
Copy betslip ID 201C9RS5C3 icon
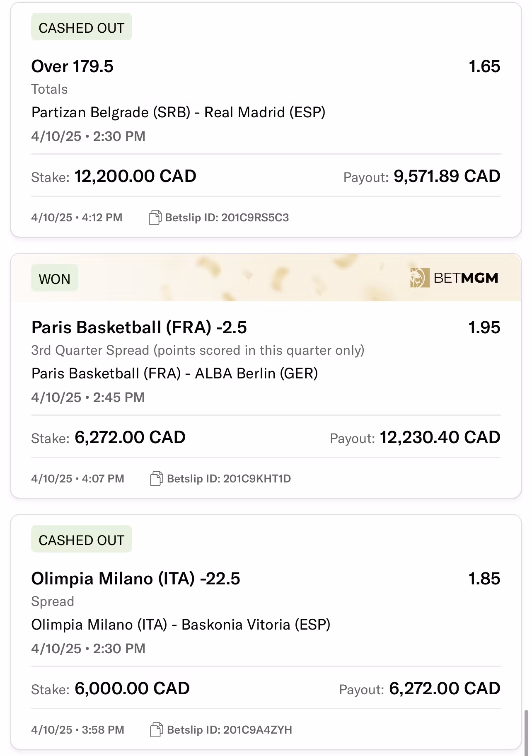(x=155, y=218)
